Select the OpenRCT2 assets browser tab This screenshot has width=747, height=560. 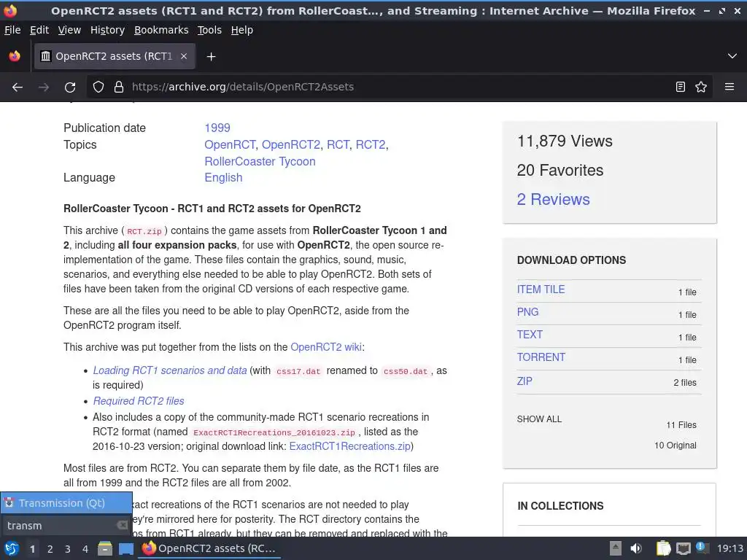click(x=115, y=56)
